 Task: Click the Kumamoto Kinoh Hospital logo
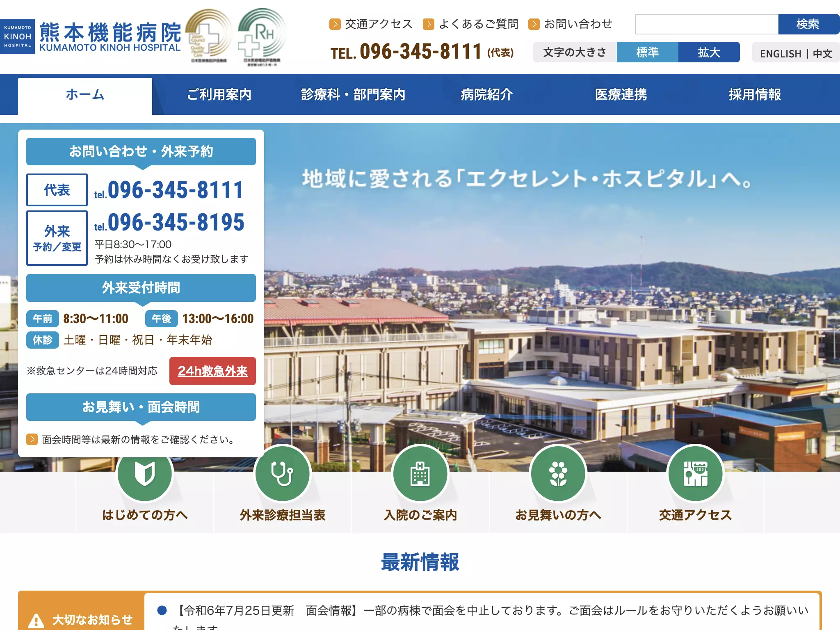point(91,37)
